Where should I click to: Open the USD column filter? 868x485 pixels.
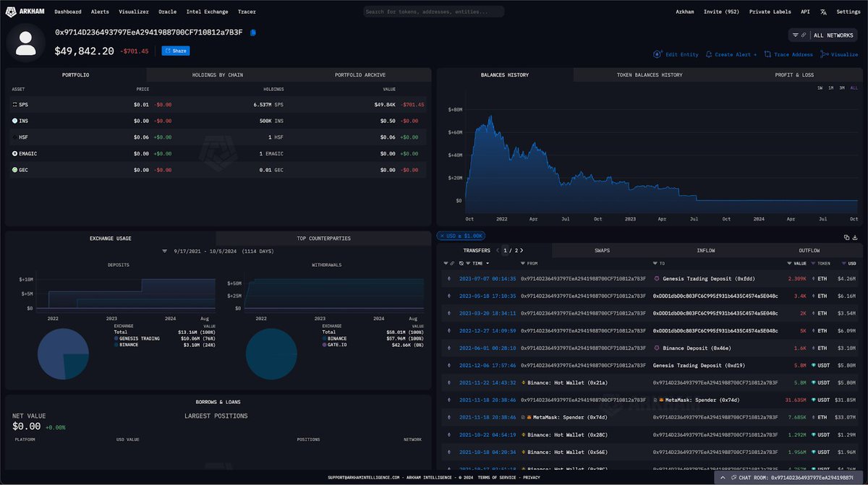[843, 264]
